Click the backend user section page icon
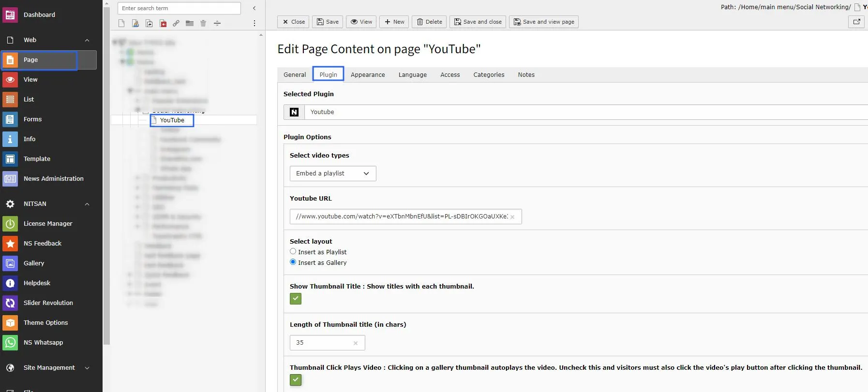 pyautogui.click(x=135, y=23)
